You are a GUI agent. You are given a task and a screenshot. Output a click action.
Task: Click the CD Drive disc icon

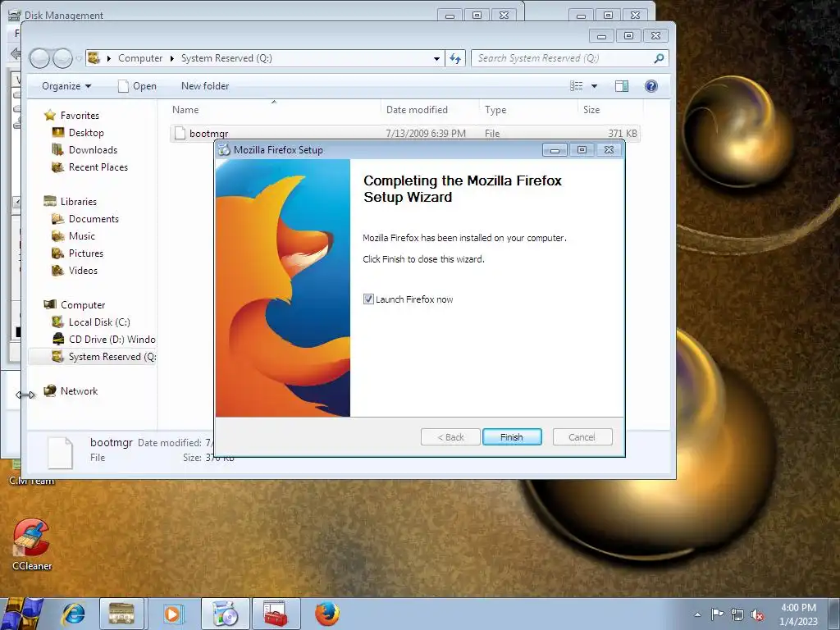pos(58,339)
